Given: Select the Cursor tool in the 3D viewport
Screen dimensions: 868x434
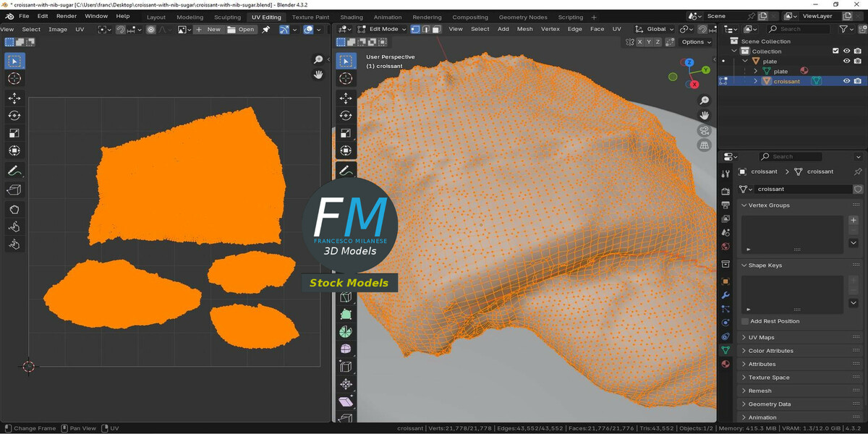Looking at the screenshot, I should 346,79.
